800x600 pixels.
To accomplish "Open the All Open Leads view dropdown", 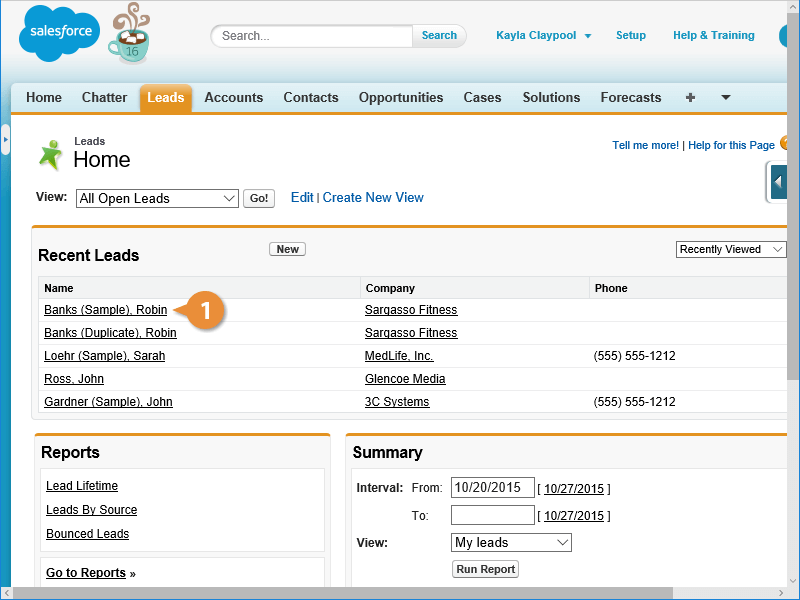I will pyautogui.click(x=157, y=198).
